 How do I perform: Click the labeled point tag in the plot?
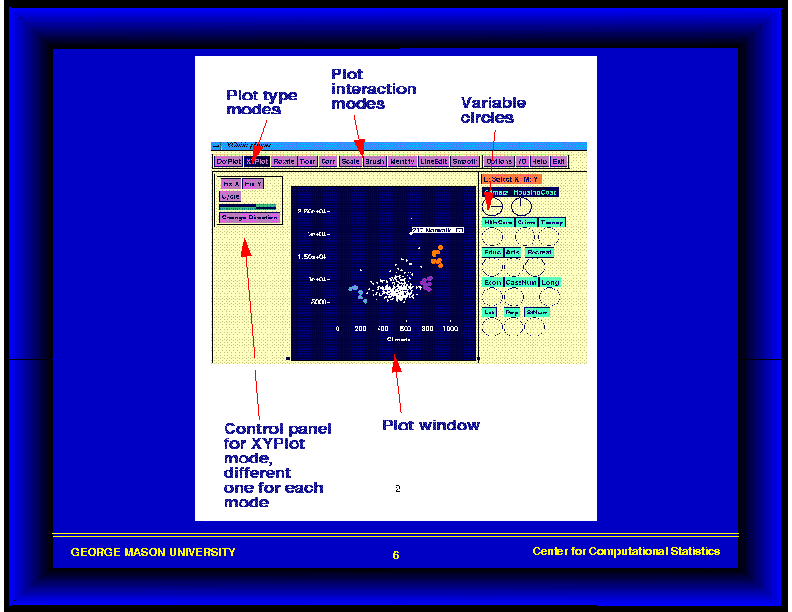(x=437, y=230)
